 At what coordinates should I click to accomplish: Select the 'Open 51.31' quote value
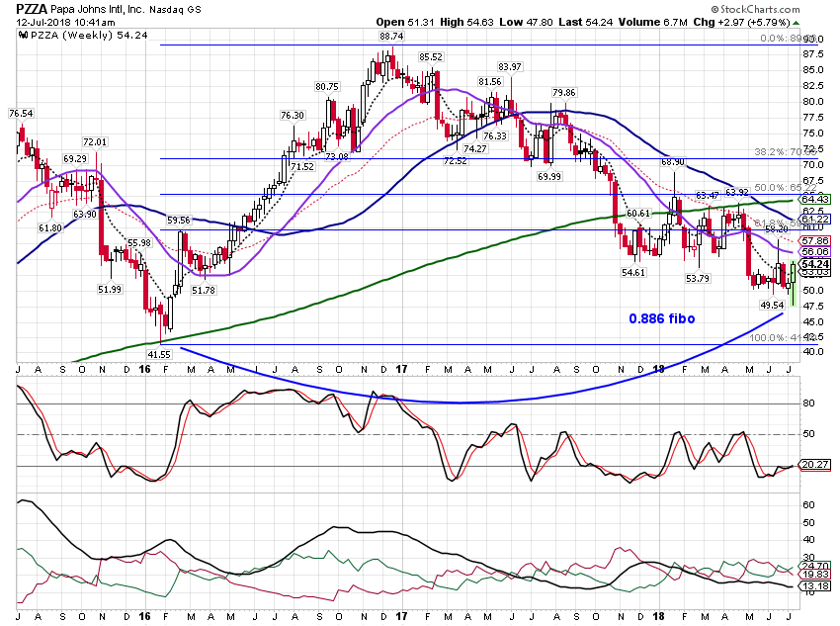(405, 22)
